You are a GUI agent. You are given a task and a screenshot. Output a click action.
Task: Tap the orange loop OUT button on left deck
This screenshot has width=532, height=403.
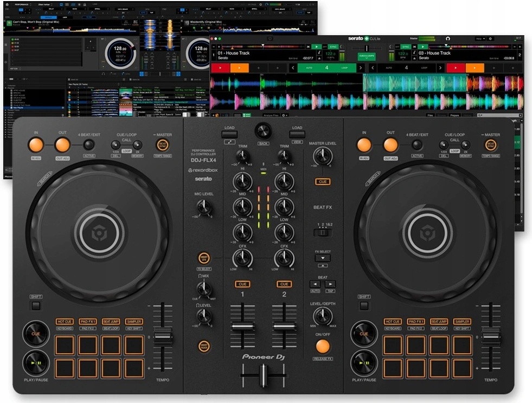62,145
